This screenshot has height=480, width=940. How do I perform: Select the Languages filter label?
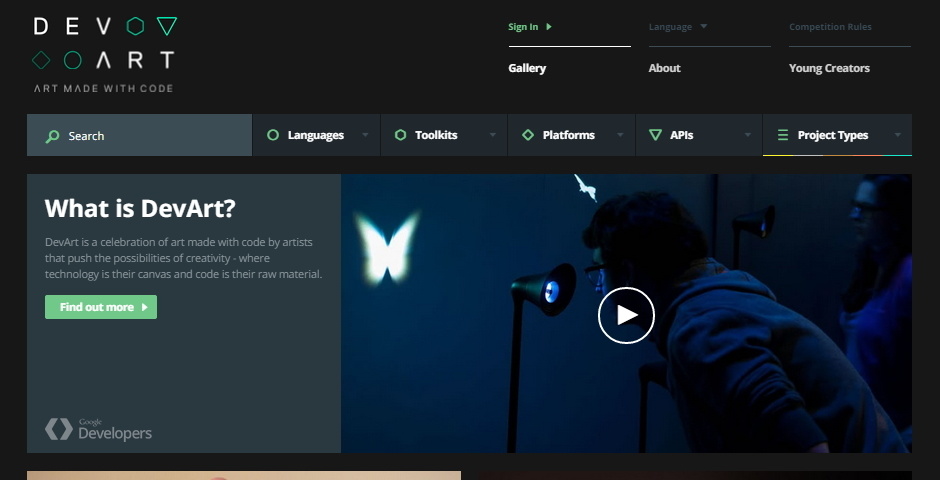(x=315, y=135)
